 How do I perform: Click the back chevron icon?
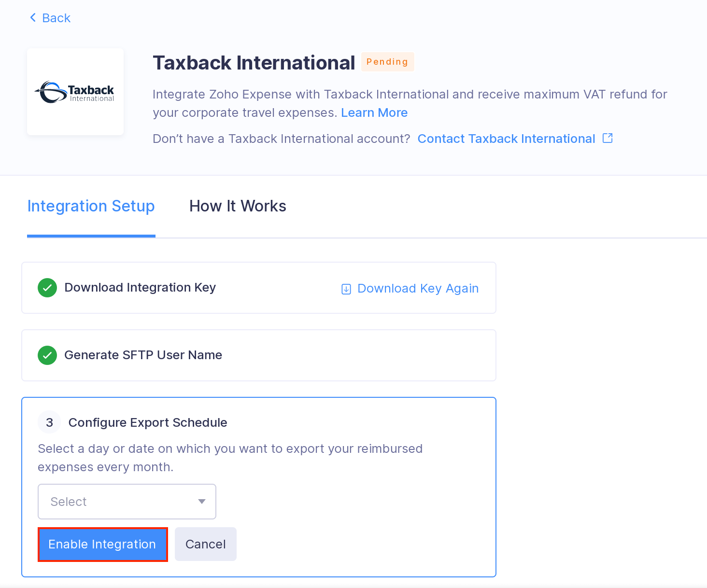[x=32, y=17]
